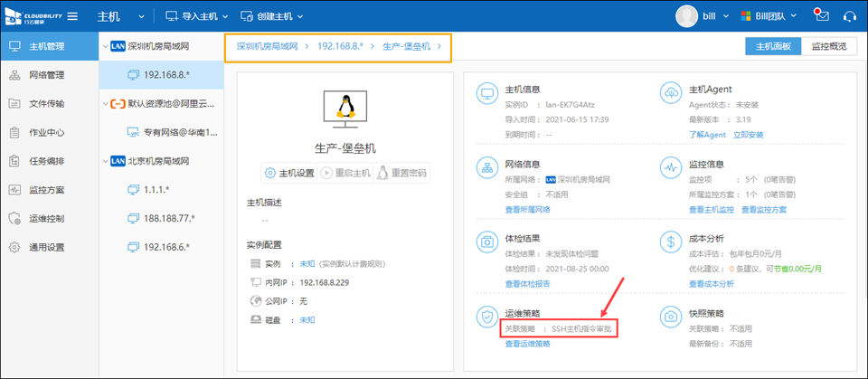Select the 188.188.77.* subnet tree item
This screenshot has width=868, height=379.
169,218
